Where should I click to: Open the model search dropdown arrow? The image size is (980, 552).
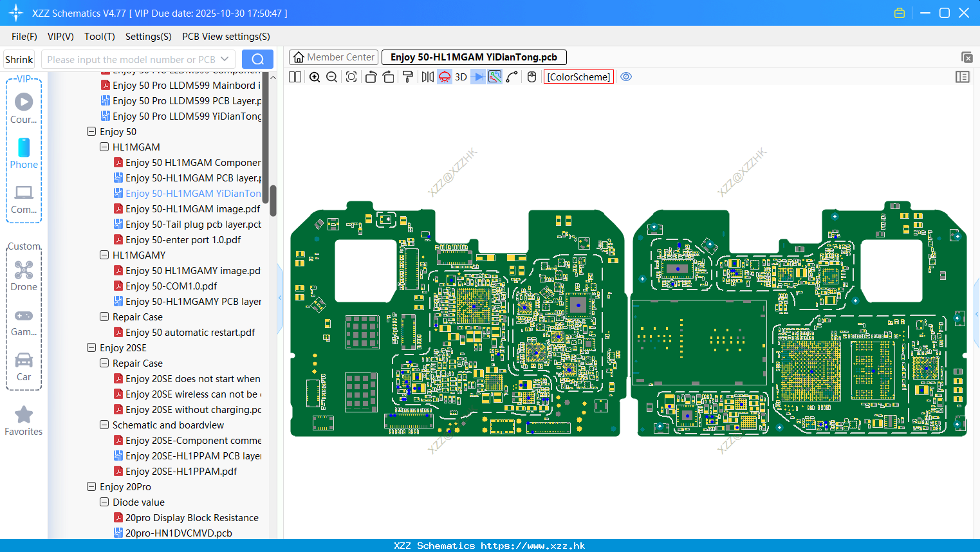(x=225, y=60)
